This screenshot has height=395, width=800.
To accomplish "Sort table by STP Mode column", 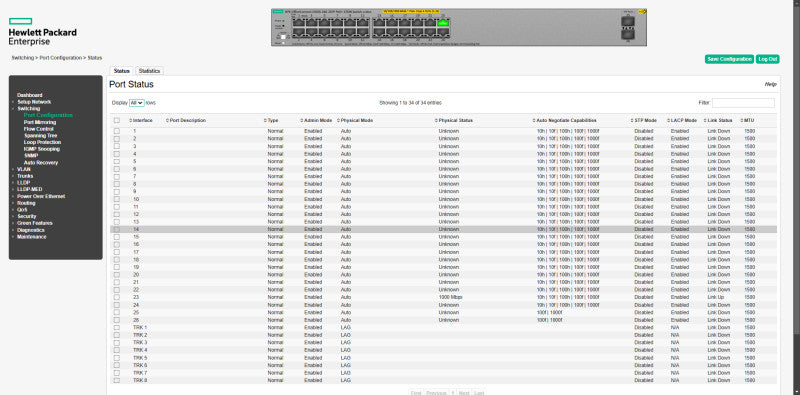I will 645,120.
